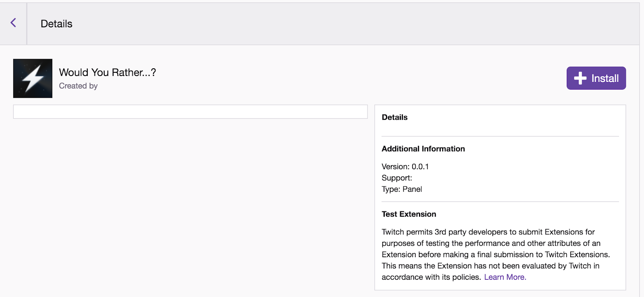Select the 'Would You Rather...?' title text

(107, 72)
